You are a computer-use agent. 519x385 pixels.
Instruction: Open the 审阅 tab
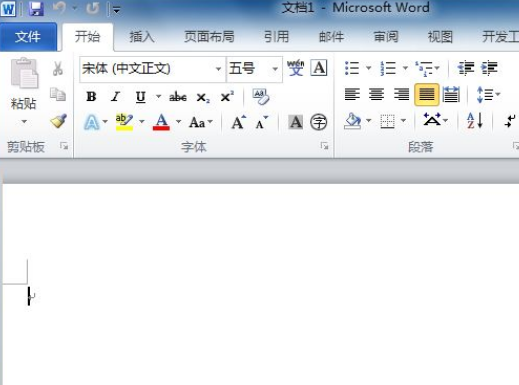[x=386, y=37]
